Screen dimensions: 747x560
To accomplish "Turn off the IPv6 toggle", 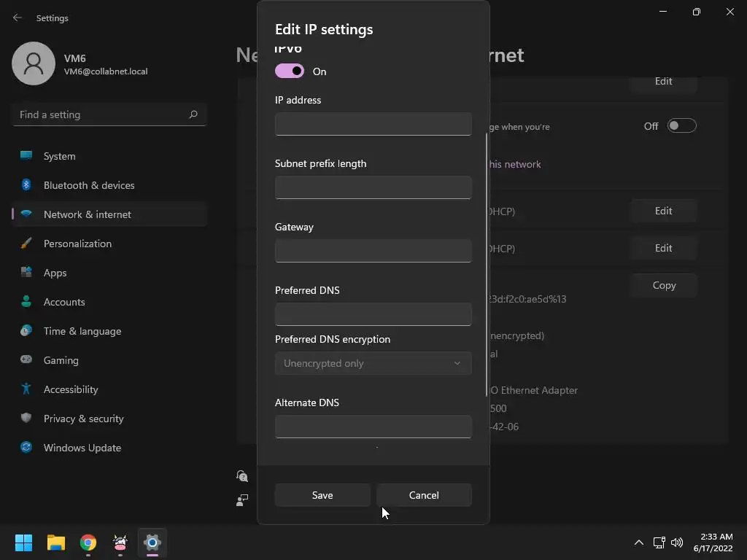I will coord(290,71).
